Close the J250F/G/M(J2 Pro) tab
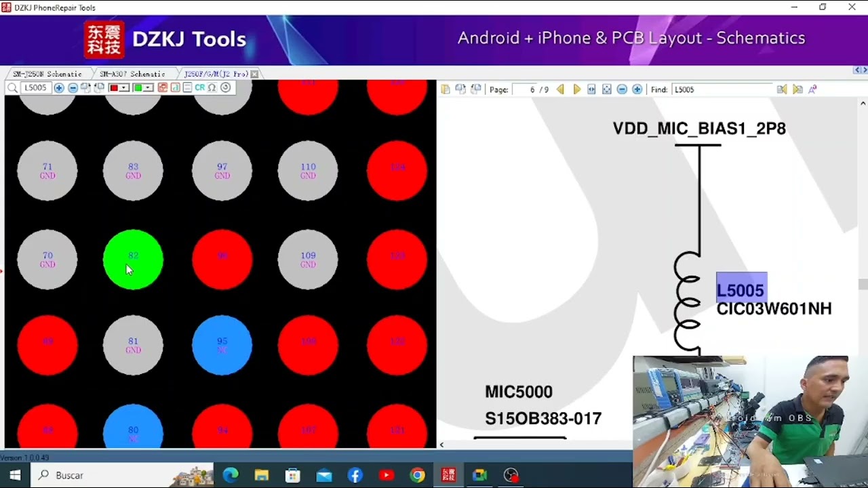Image resolution: width=868 pixels, height=488 pixels. 254,74
